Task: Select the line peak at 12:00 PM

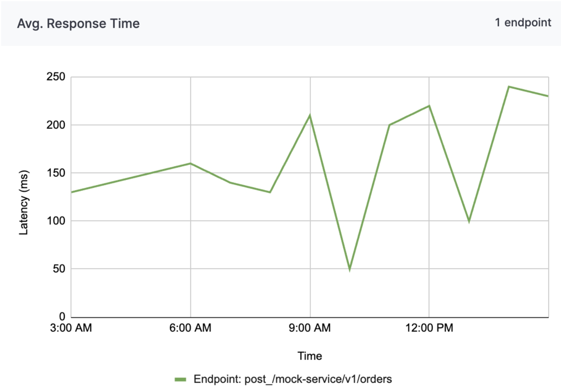Action: point(429,106)
